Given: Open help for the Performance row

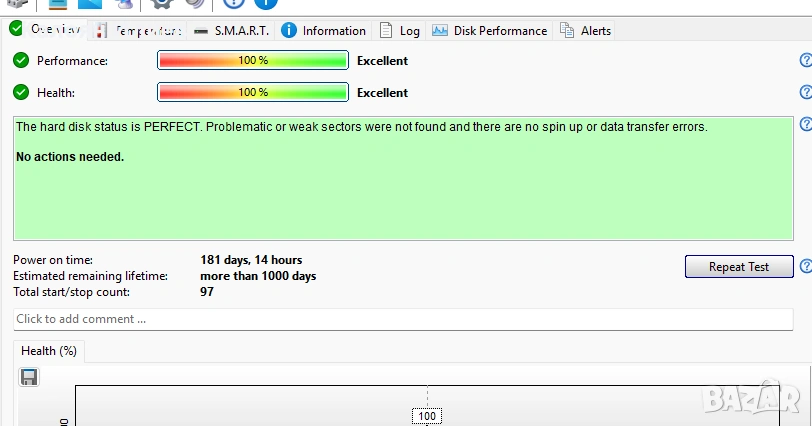Looking at the screenshot, I should [806, 61].
